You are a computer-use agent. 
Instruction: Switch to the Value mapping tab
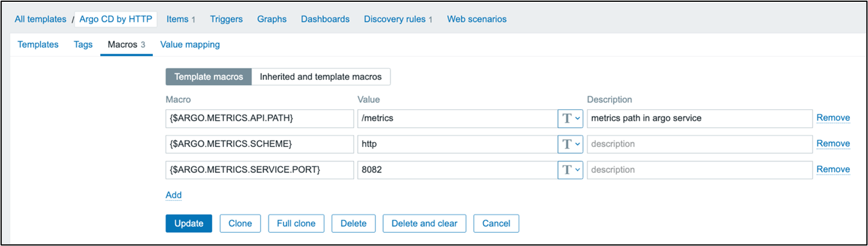pyautogui.click(x=190, y=44)
